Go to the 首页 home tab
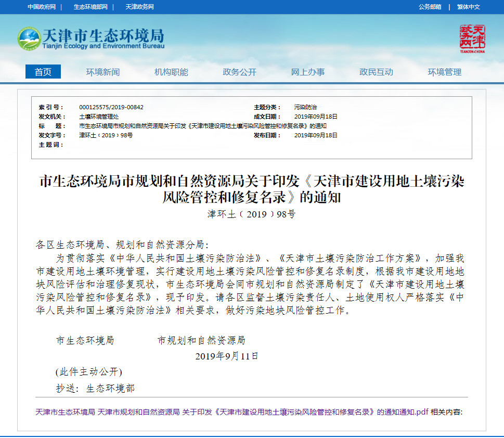Image resolution: width=504 pixels, height=438 pixels. click(43, 72)
